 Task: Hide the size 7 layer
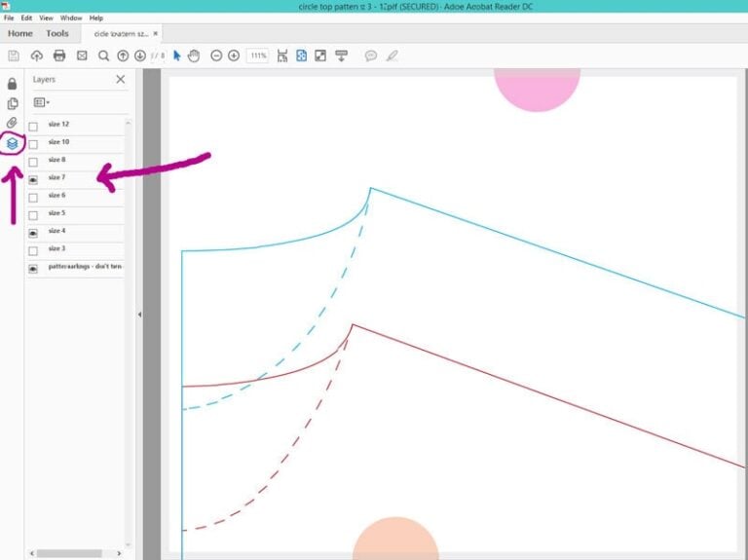click(33, 180)
